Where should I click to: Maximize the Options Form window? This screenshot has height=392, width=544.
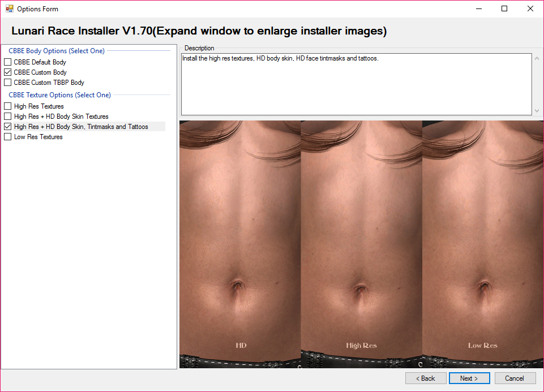(504, 8)
